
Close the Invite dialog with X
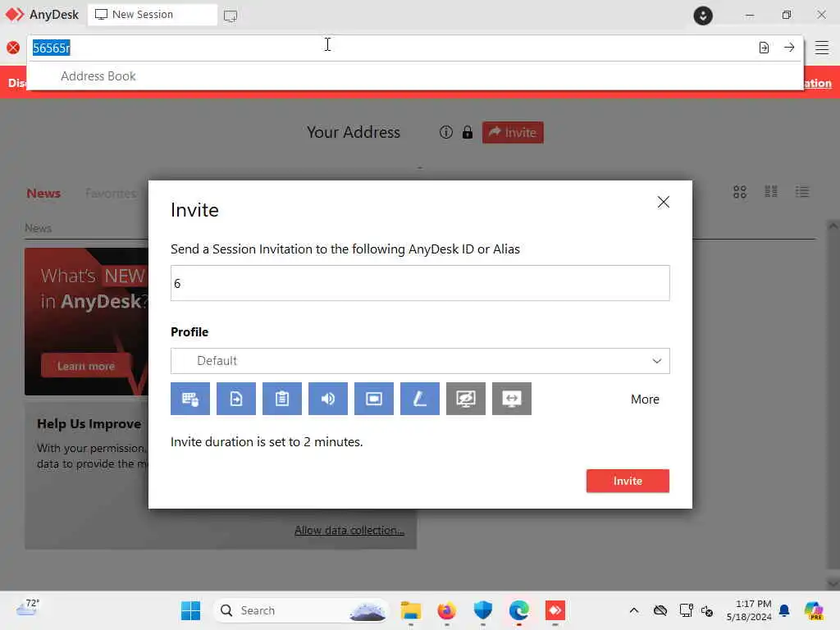663,202
